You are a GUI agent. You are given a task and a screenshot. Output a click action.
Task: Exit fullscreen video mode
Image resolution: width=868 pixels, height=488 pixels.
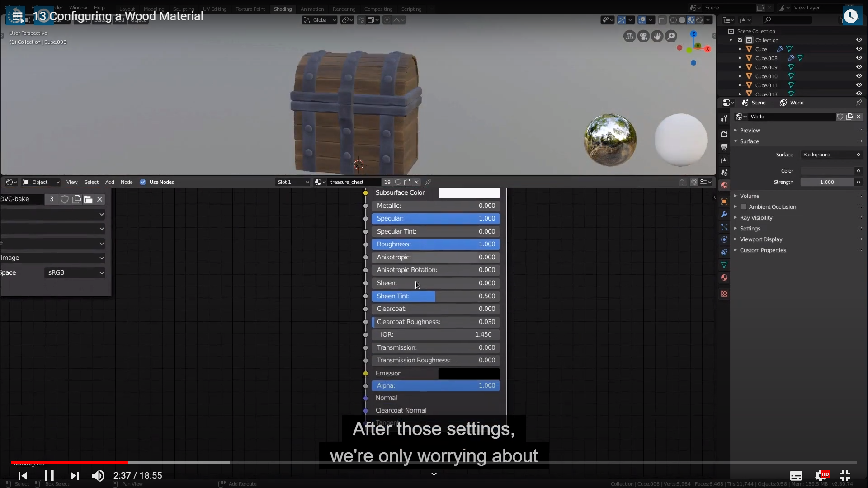[844, 476]
